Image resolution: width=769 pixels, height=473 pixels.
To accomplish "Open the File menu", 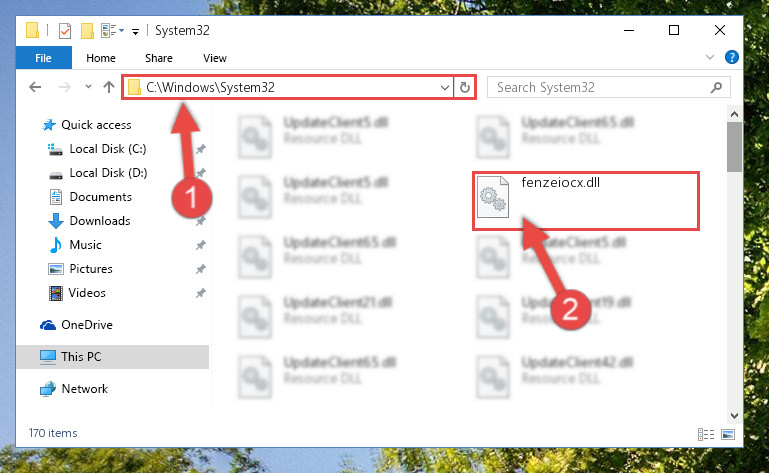I will click(x=43, y=58).
